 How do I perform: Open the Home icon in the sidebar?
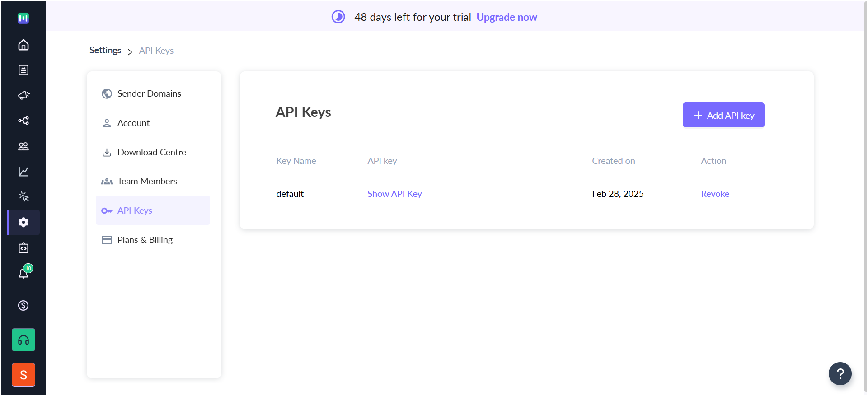click(23, 45)
